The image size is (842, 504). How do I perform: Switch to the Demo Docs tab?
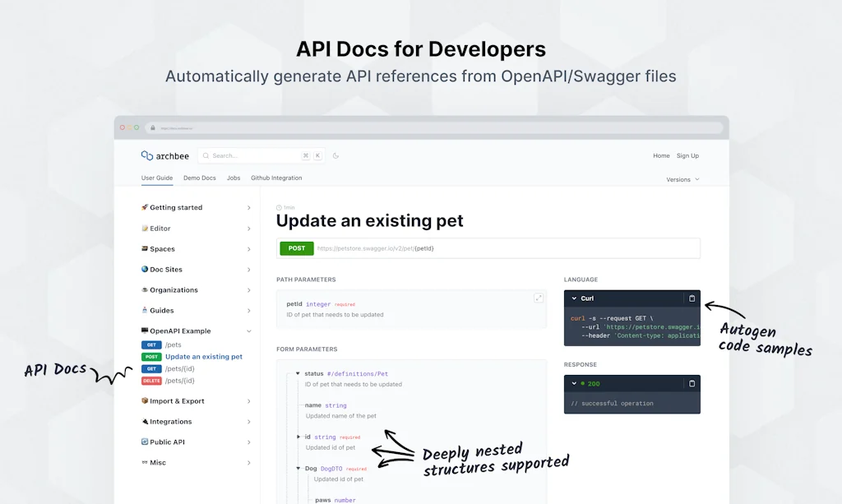(199, 178)
